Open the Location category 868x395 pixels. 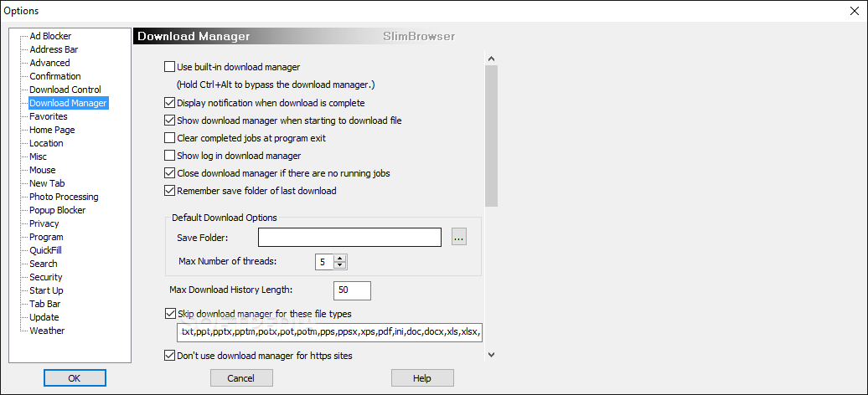click(47, 143)
